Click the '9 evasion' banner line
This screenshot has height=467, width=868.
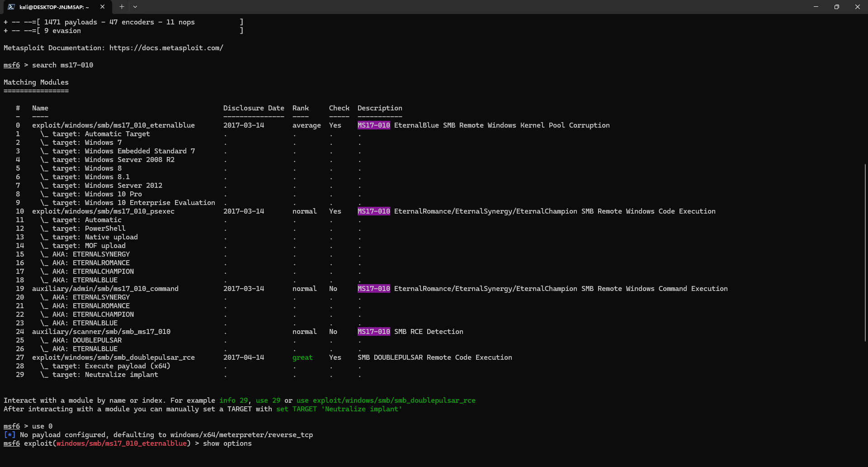point(123,31)
